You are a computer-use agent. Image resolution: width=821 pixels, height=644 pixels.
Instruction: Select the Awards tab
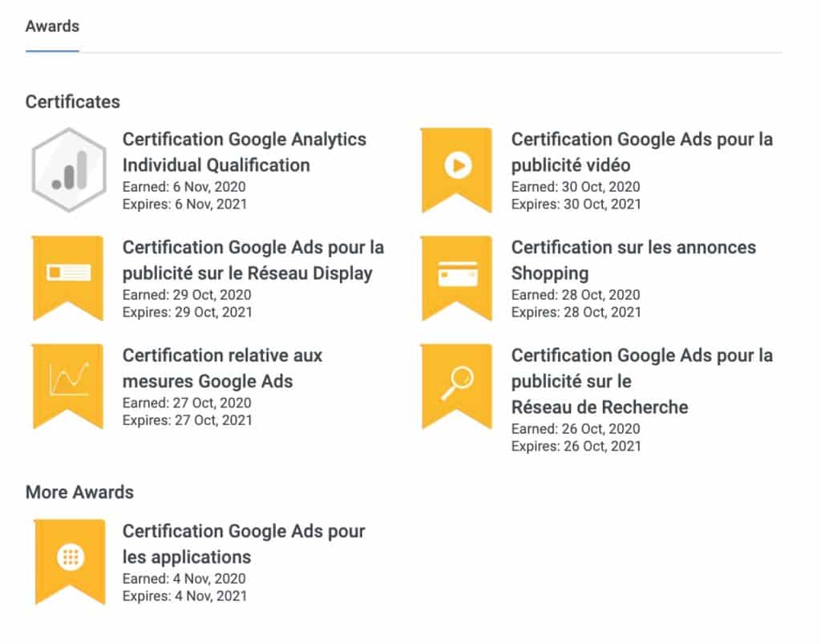coord(52,26)
